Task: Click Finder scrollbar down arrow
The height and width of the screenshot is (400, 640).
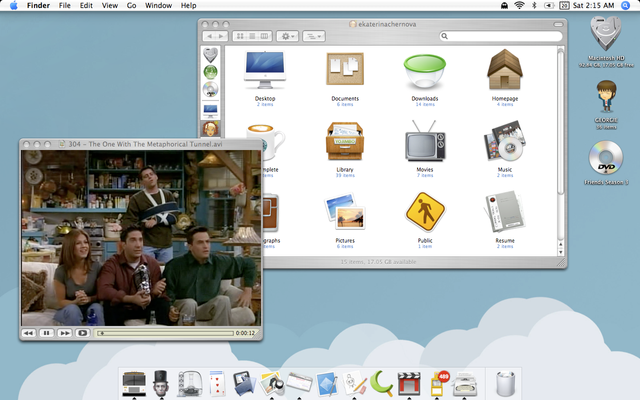Action: coord(560,252)
